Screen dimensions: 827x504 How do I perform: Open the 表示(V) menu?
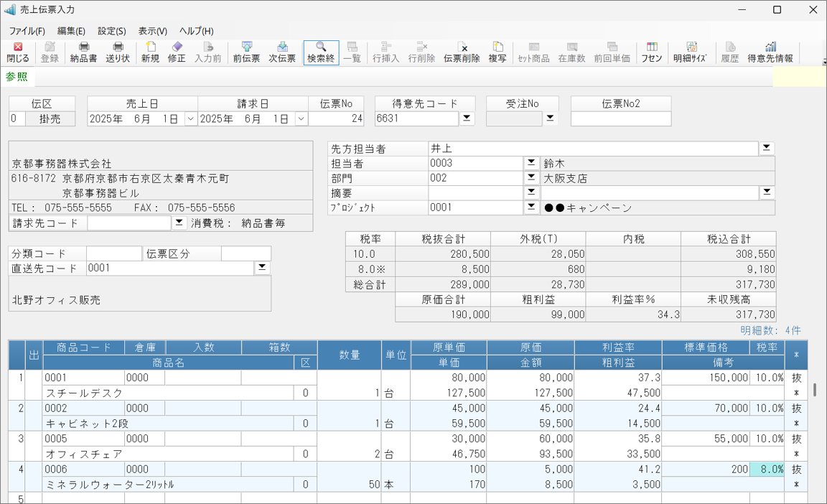(154, 31)
